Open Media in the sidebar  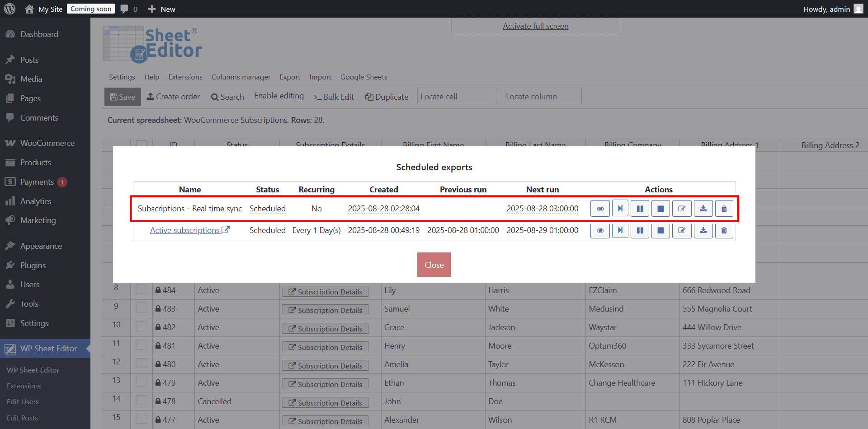(x=45, y=79)
